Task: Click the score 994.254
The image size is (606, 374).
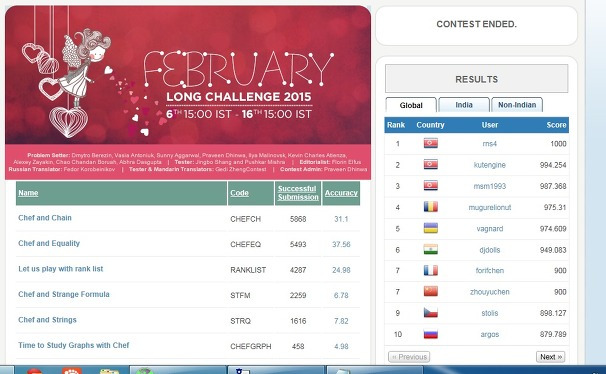Action: (x=553, y=165)
